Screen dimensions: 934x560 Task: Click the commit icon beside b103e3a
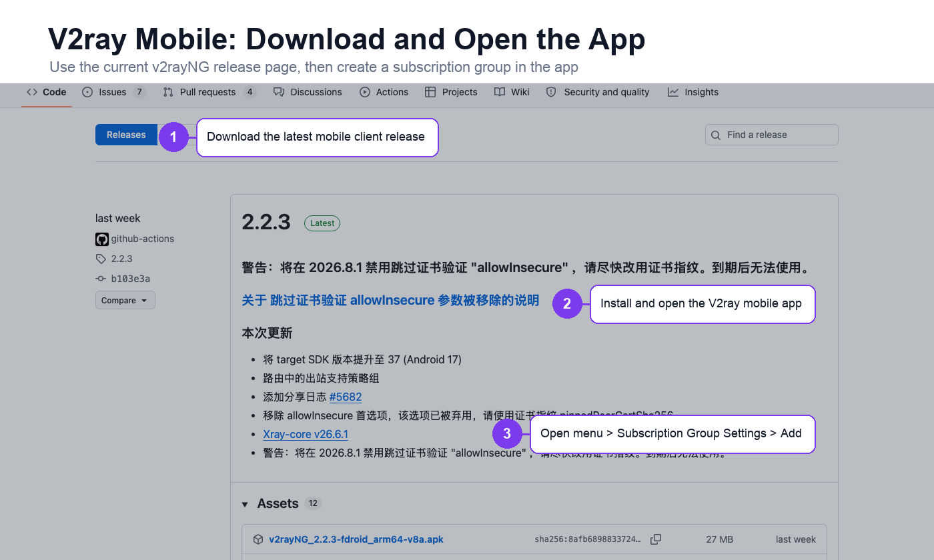(101, 279)
